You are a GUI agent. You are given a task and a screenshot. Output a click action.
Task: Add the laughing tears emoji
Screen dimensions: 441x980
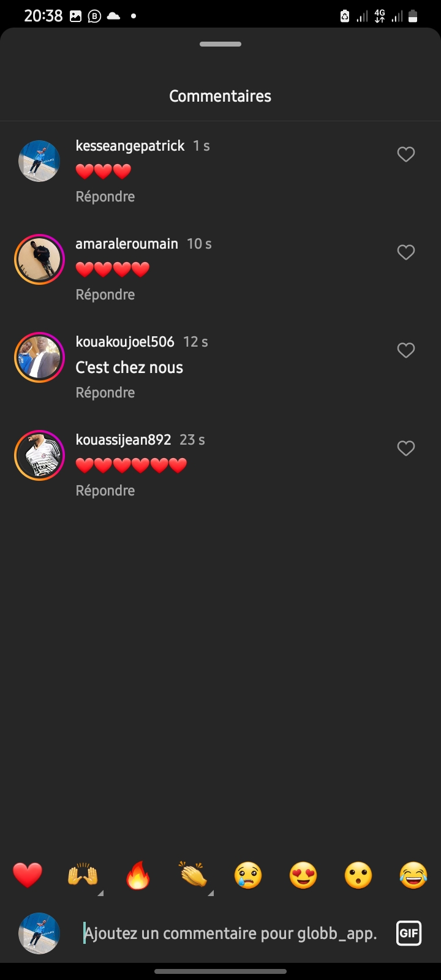click(x=413, y=875)
